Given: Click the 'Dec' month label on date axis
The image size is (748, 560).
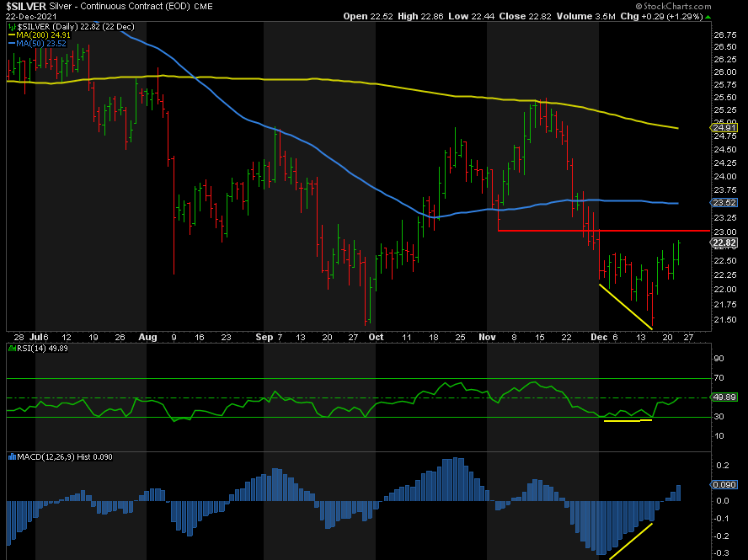Looking at the screenshot, I should (599, 337).
